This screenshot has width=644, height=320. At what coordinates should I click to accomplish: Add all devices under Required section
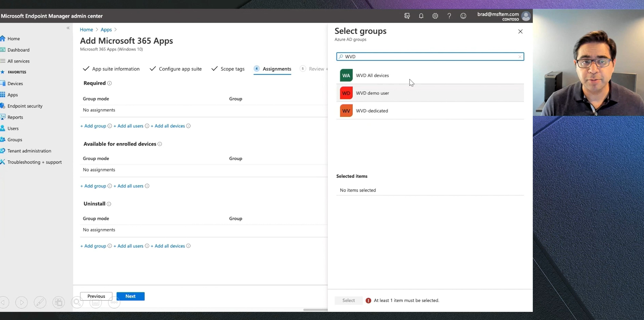(168, 126)
